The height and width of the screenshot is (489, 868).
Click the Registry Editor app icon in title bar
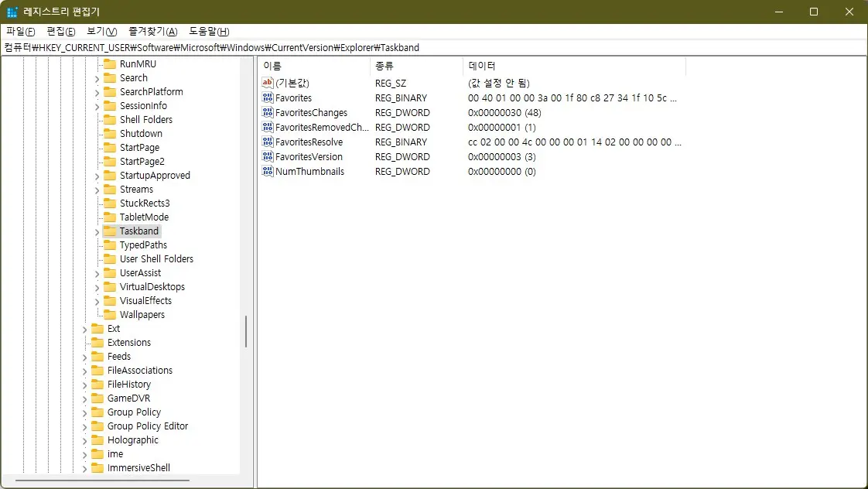12,12
